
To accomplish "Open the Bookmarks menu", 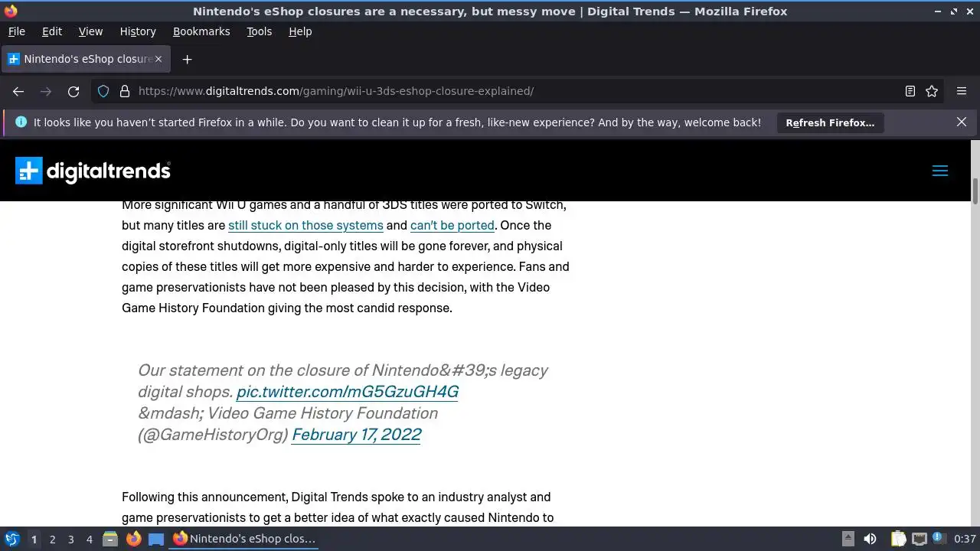I will pyautogui.click(x=201, y=31).
